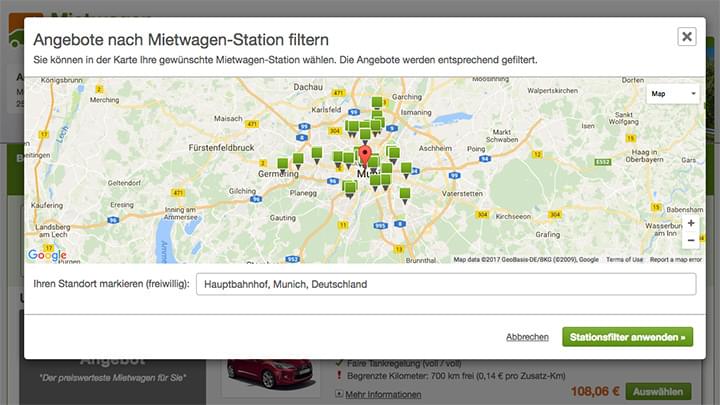
Task: Zoom in the map with plus button
Action: (691, 223)
